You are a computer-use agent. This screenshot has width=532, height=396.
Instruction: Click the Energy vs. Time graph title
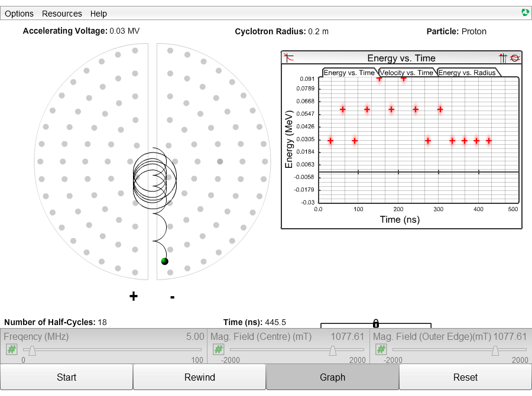coord(401,58)
